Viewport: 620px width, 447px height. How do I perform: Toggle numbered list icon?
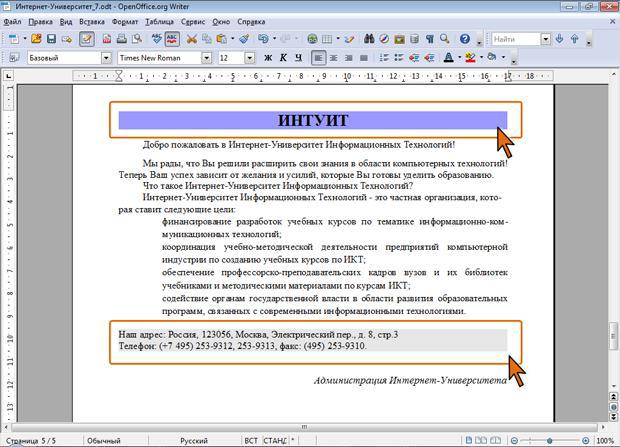(x=384, y=58)
